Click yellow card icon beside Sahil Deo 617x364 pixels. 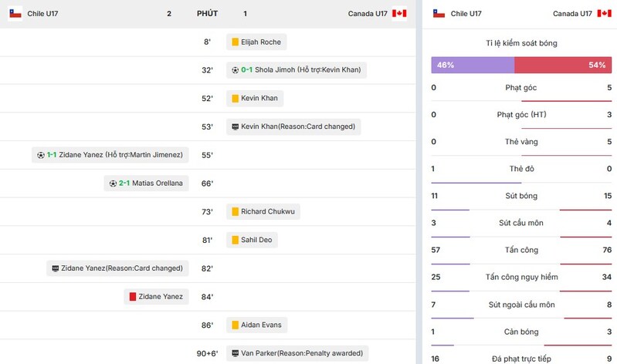[x=235, y=240]
